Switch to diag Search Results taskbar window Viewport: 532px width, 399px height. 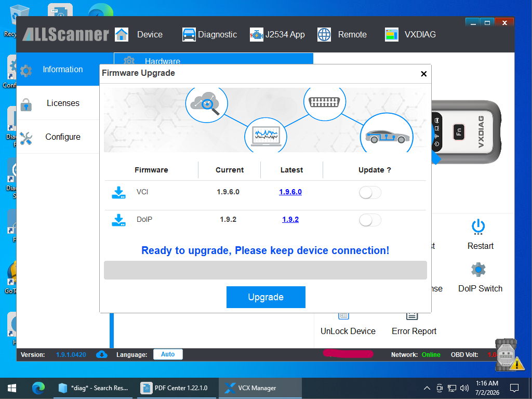point(93,388)
